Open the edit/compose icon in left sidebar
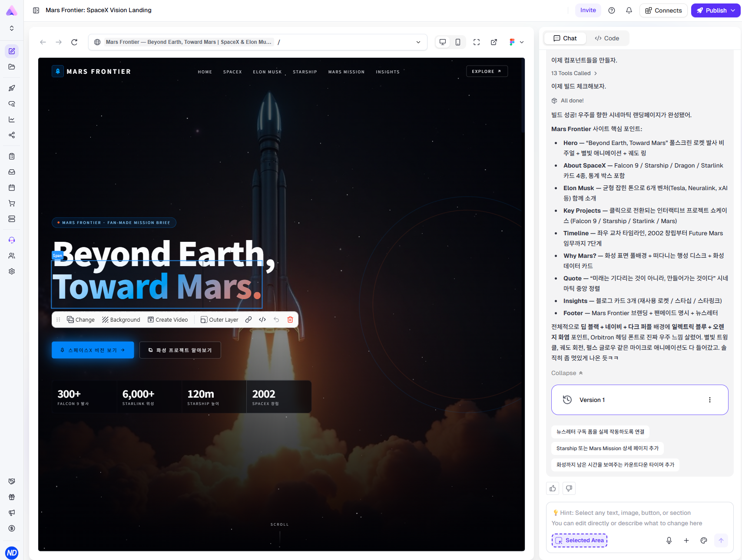Image resolution: width=742 pixels, height=560 pixels. tap(12, 51)
